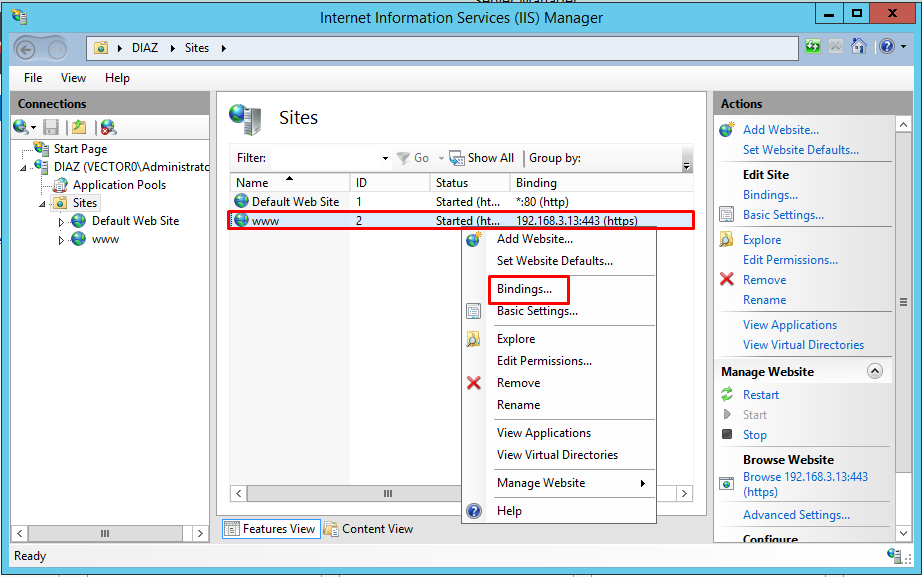The height and width of the screenshot is (577, 922).
Task: Click Create New Connection globe icon
Action: 21,127
